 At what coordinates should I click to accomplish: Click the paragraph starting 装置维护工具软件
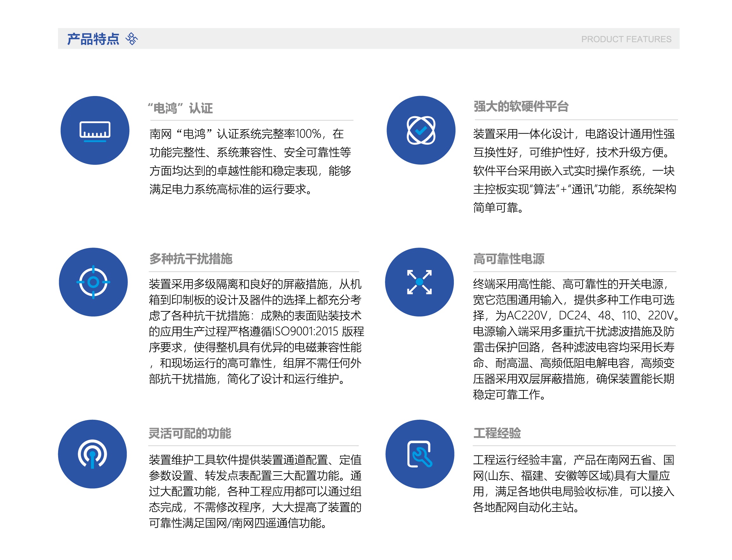[x=255, y=491]
